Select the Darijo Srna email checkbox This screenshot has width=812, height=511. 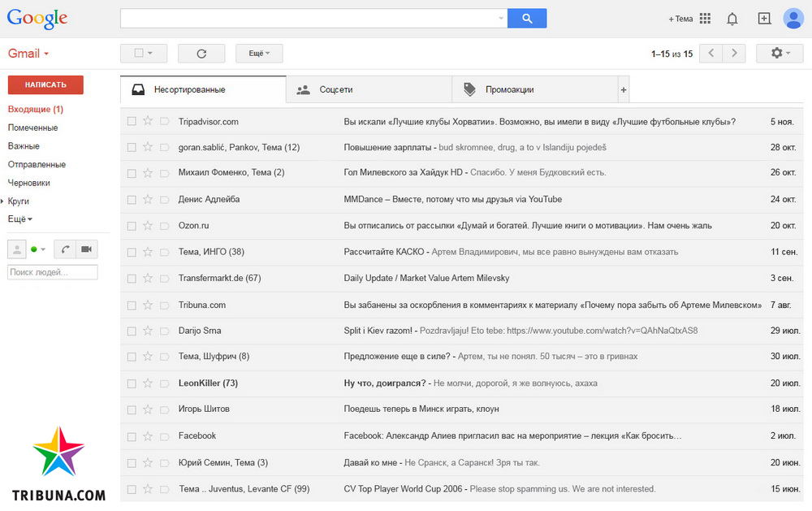pyautogui.click(x=132, y=331)
